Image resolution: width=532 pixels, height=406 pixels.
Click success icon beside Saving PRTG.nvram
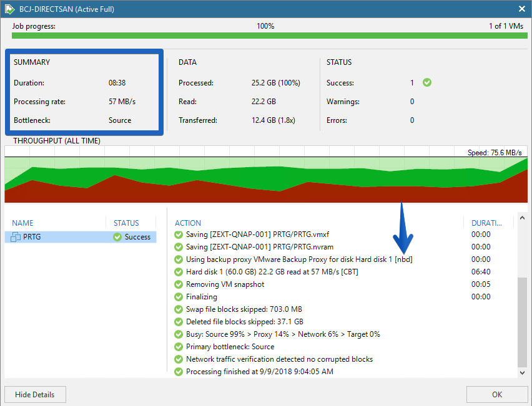[x=179, y=247]
